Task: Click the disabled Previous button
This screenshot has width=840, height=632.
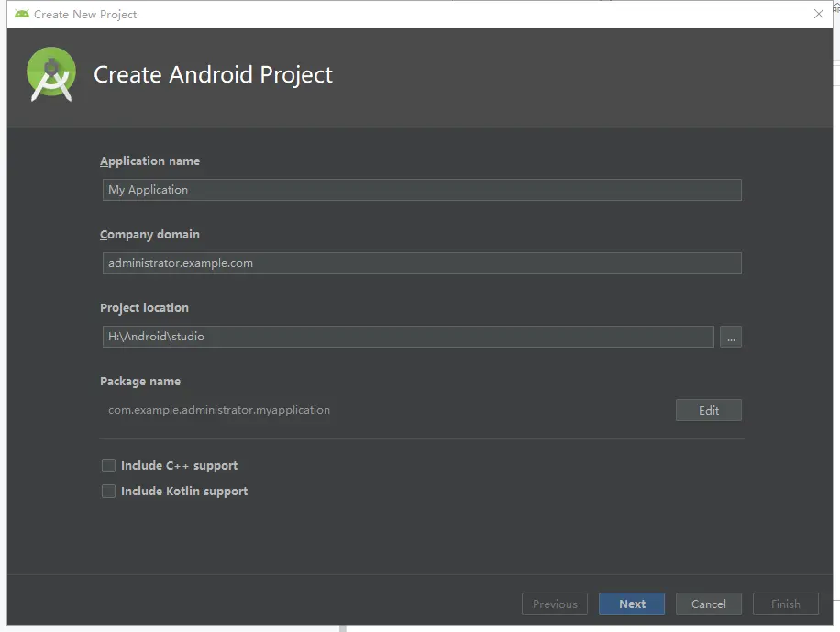Action: click(x=555, y=604)
